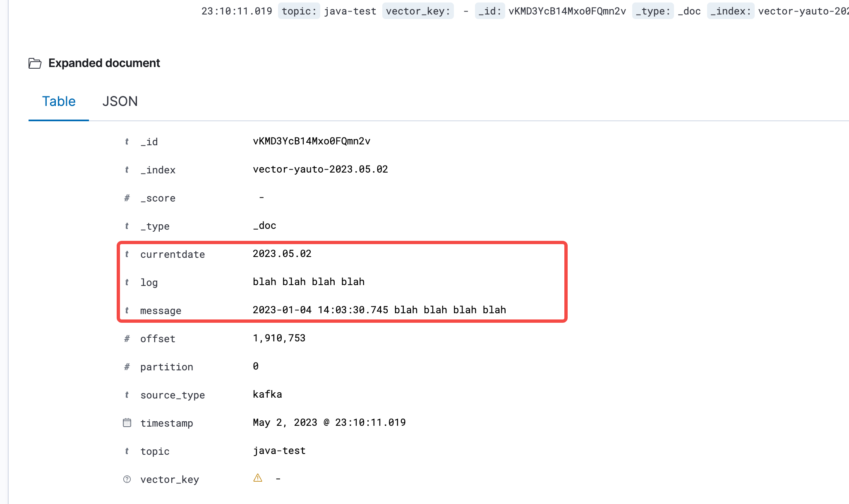849x504 pixels.
Task: Select the Table tab
Action: point(59,101)
